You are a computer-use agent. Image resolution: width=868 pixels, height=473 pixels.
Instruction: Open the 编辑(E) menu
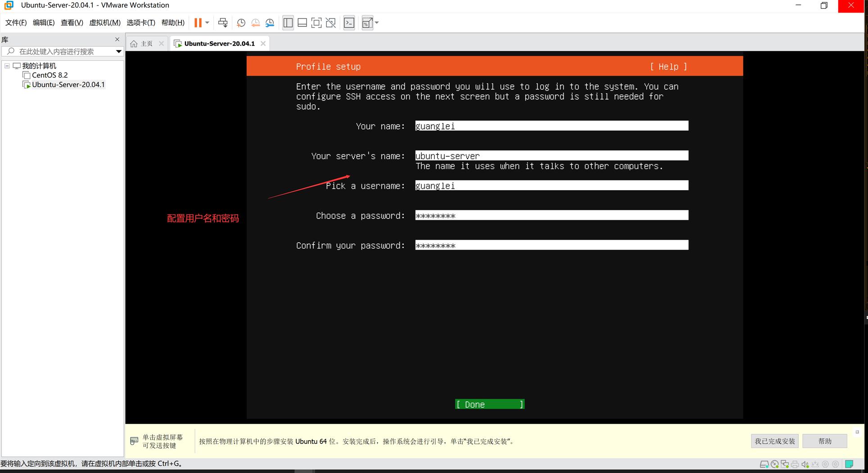[44, 23]
